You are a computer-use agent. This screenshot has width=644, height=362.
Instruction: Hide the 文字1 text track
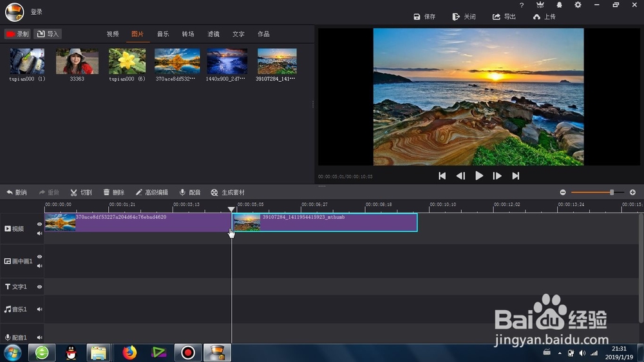(x=39, y=287)
